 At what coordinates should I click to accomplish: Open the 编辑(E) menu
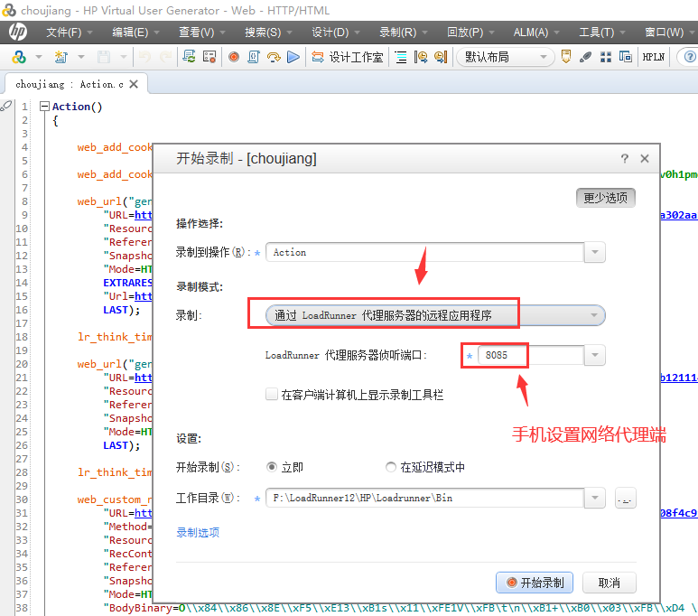click(135, 33)
